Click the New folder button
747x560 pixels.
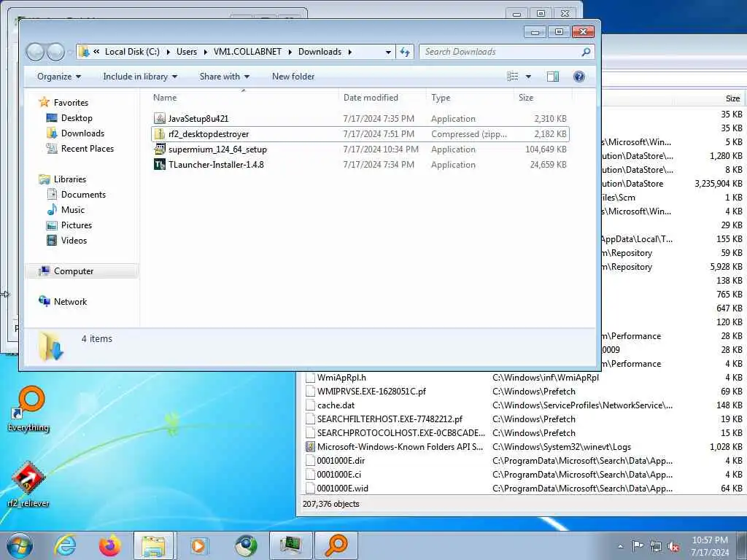pyautogui.click(x=293, y=77)
